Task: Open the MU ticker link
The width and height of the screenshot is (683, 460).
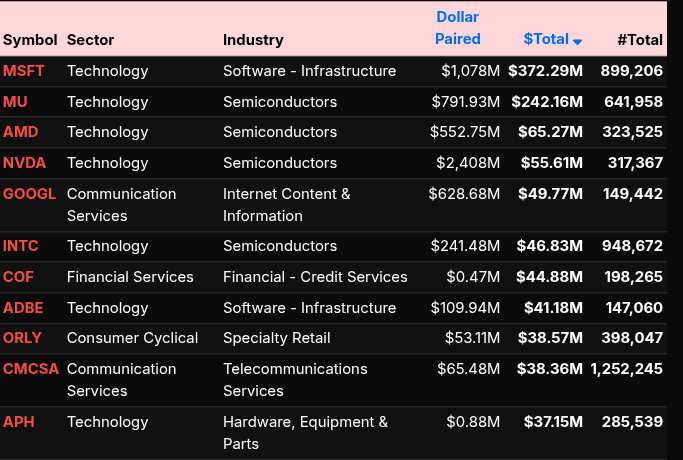Action: [15, 102]
